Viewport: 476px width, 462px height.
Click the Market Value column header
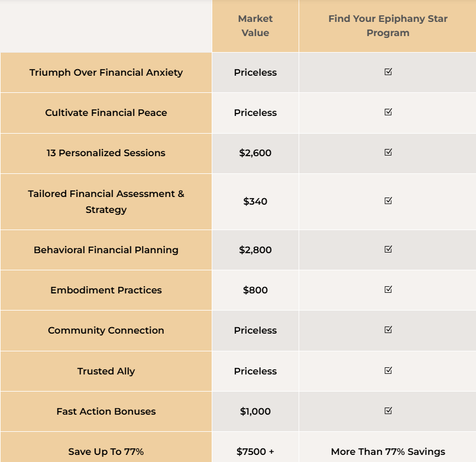pos(255,26)
